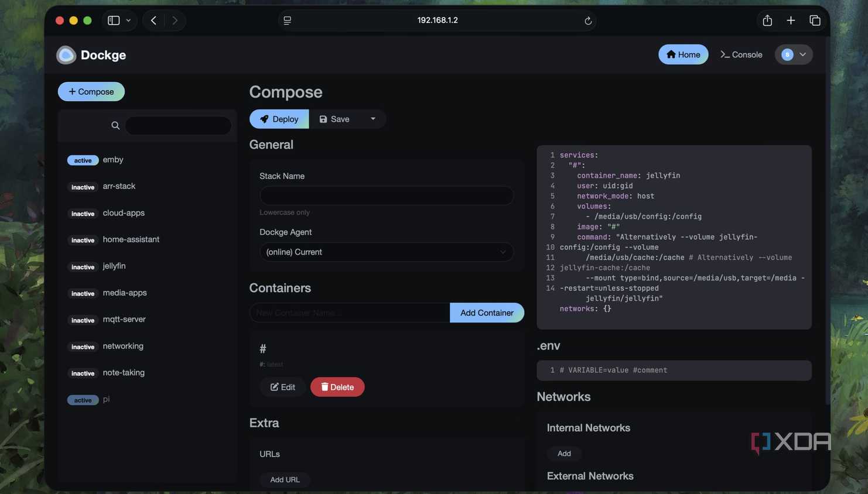Open the note-taking stack
Viewport: 868px width, 494px height.
click(x=124, y=373)
